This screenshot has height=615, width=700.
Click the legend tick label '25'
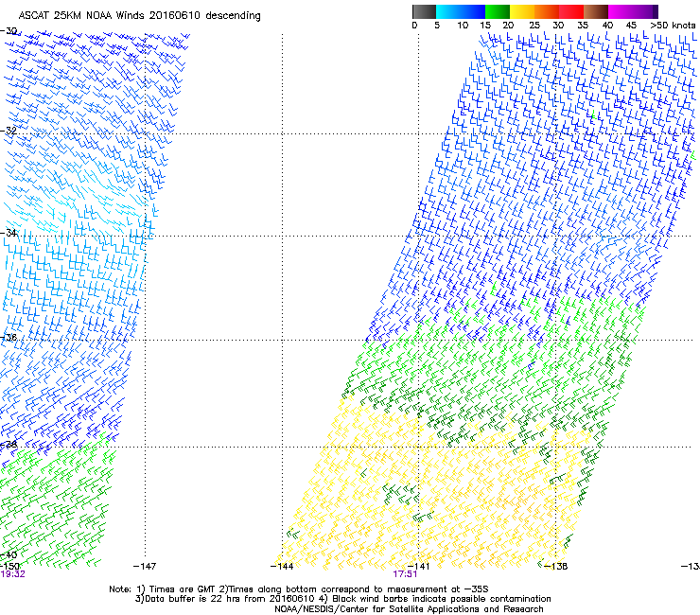coord(534,25)
